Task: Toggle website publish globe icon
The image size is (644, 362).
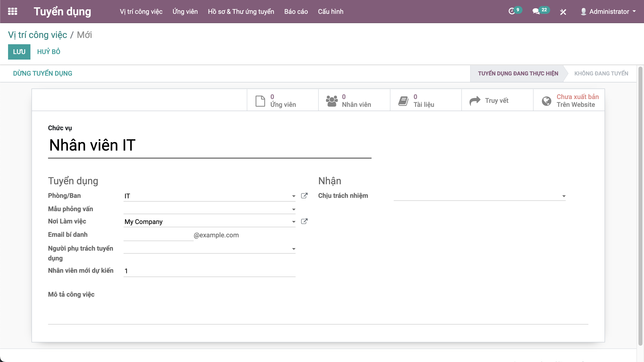Action: pos(546,101)
